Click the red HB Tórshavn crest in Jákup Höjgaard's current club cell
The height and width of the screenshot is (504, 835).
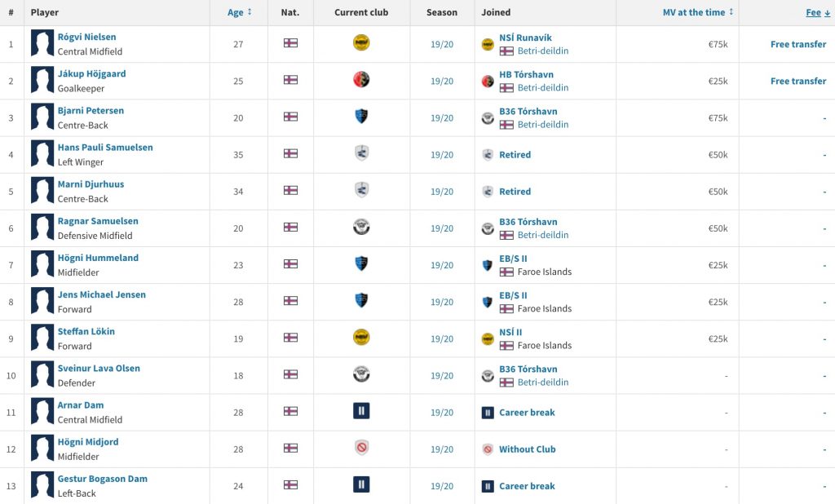361,79
